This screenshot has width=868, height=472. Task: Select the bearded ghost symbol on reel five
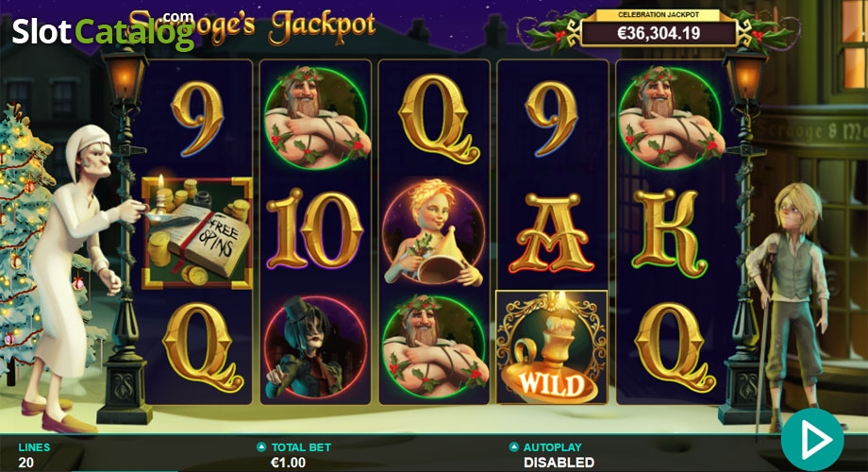tap(671, 117)
